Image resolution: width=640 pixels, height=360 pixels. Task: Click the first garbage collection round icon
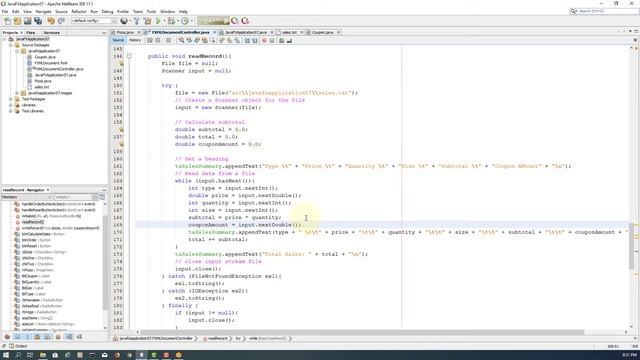pyautogui.click(x=235, y=21)
